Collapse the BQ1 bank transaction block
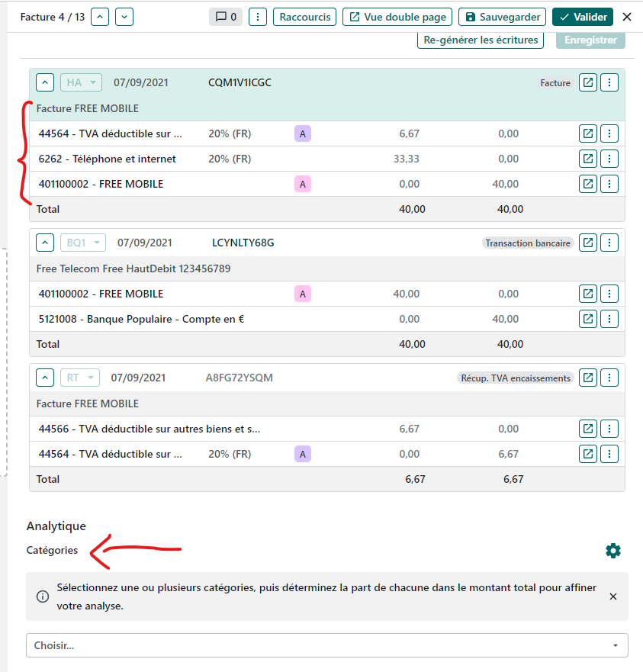The width and height of the screenshot is (643, 672). (47, 243)
